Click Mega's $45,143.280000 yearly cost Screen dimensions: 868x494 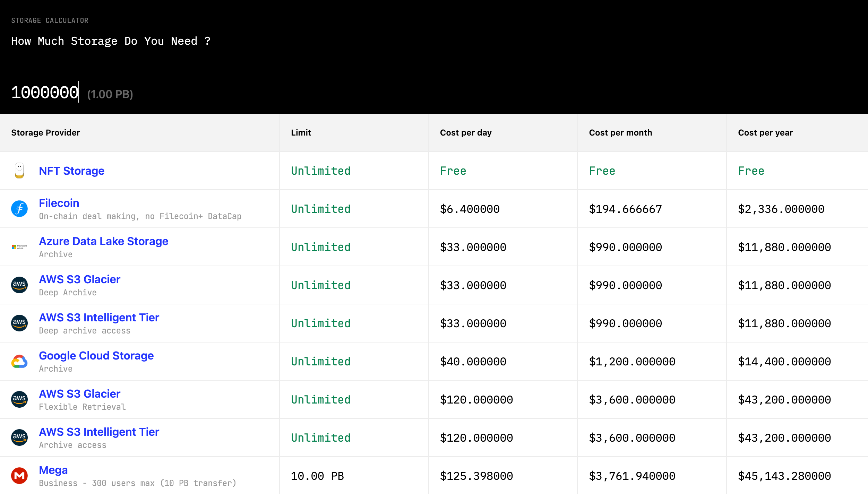click(784, 476)
